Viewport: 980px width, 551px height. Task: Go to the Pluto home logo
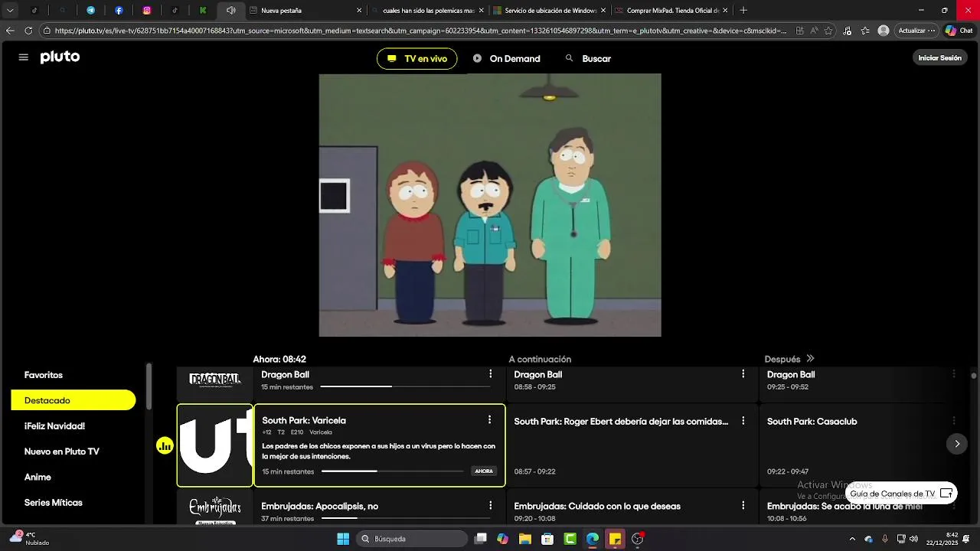pyautogui.click(x=60, y=57)
